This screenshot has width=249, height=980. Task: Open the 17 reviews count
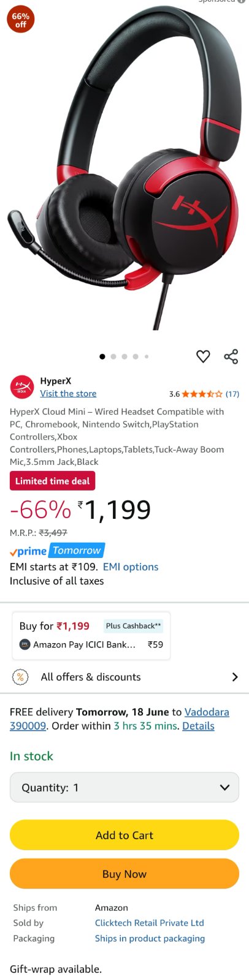232,394
